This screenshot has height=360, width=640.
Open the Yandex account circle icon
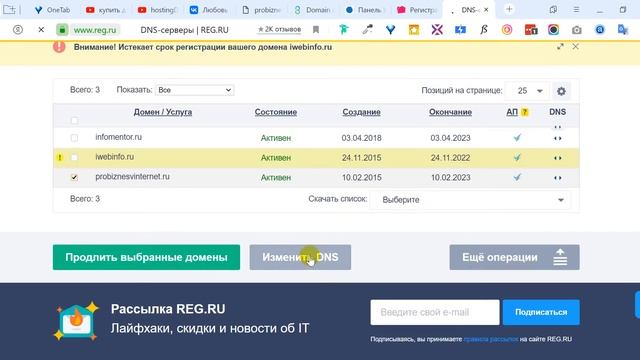click(x=18, y=29)
